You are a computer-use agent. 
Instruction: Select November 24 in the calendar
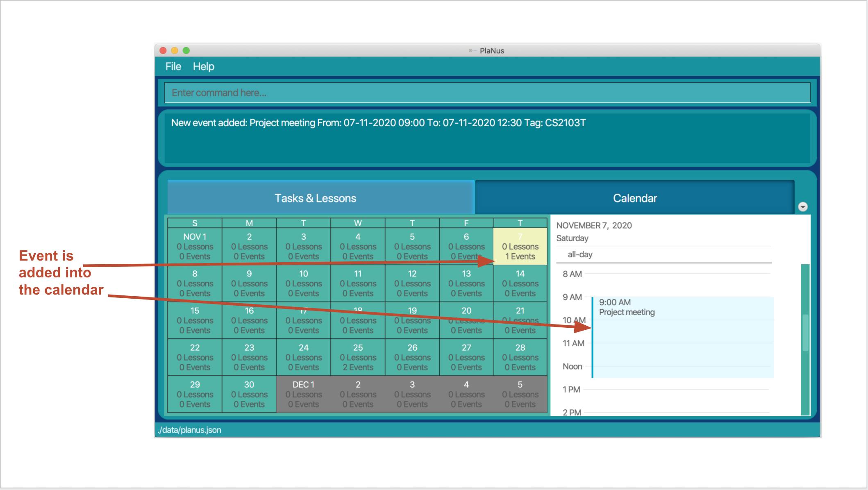point(304,357)
